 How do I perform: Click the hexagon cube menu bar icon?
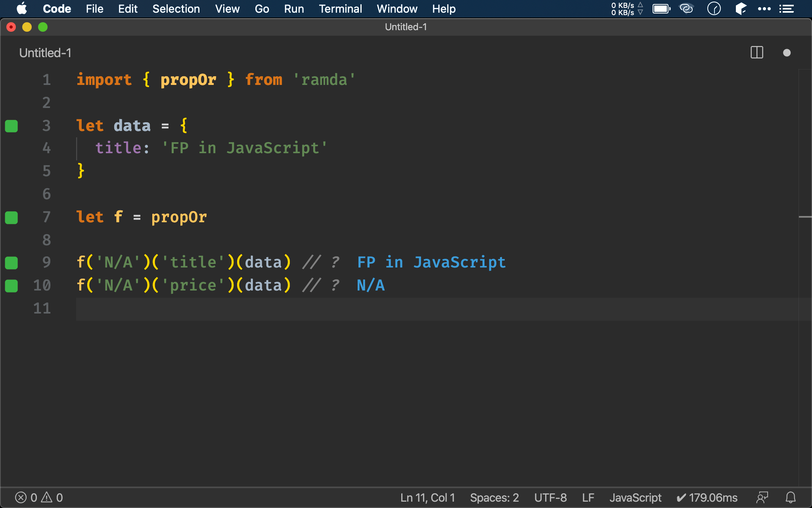pyautogui.click(x=741, y=9)
